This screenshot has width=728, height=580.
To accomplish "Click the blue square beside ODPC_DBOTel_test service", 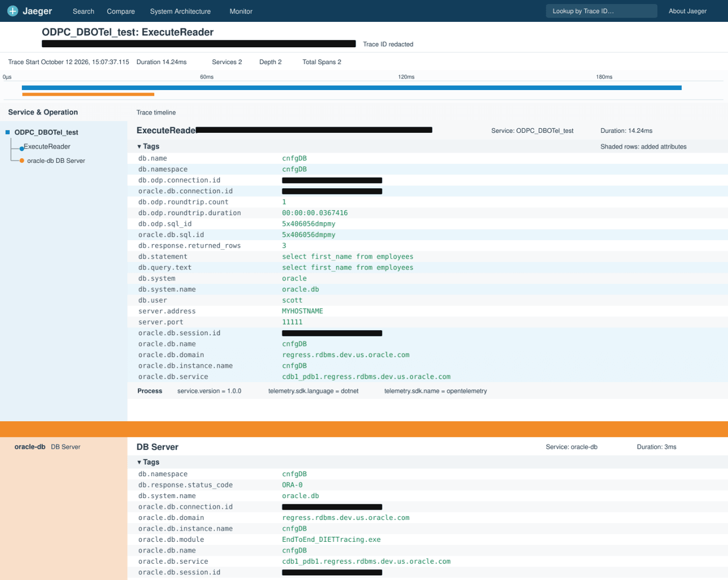I will coord(8,132).
